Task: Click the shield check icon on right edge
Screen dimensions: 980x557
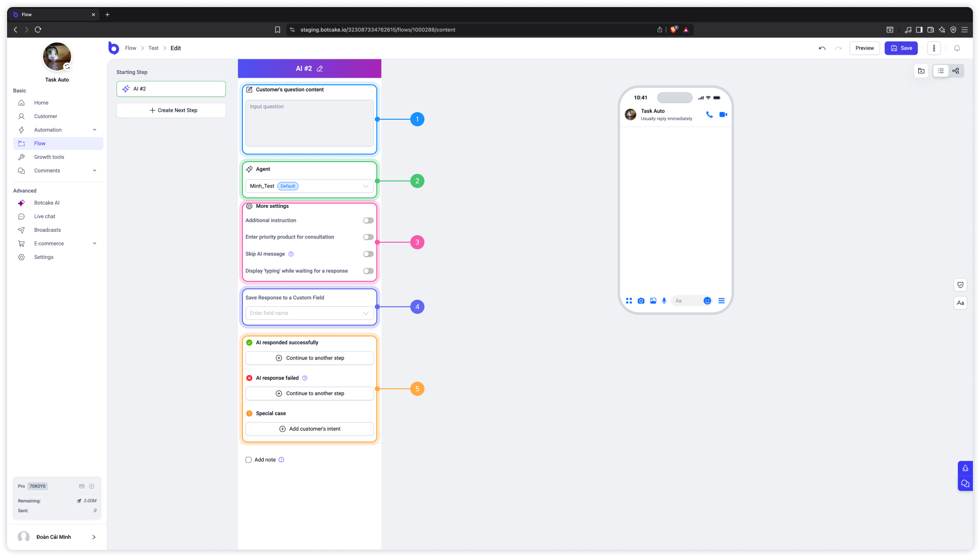Action: point(960,285)
